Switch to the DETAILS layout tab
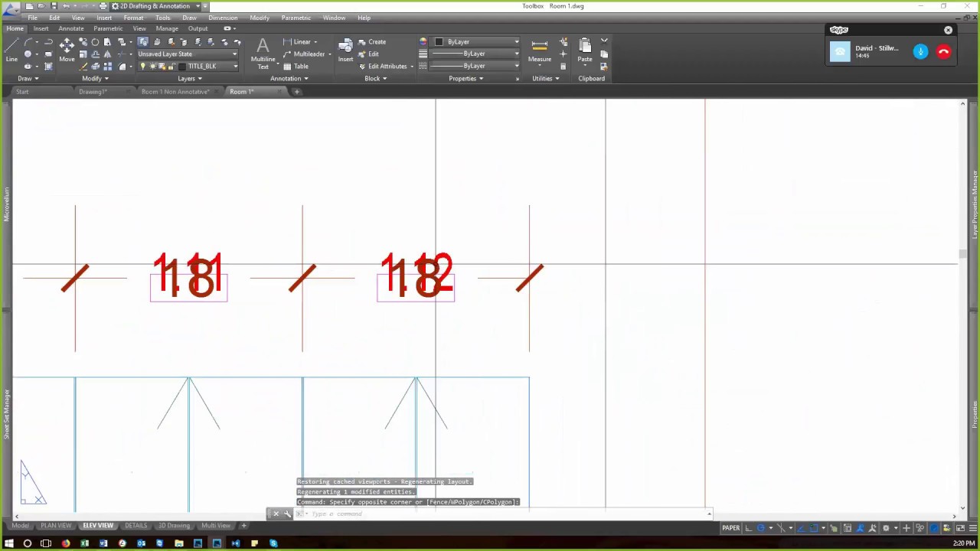Viewport: 980px width, 551px height. coord(136,526)
